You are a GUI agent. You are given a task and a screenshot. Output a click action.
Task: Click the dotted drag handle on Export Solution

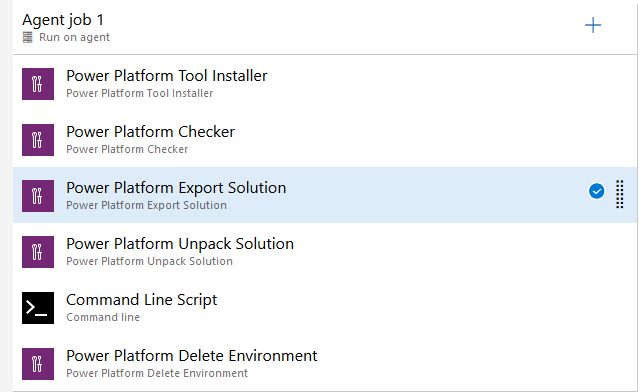click(620, 195)
